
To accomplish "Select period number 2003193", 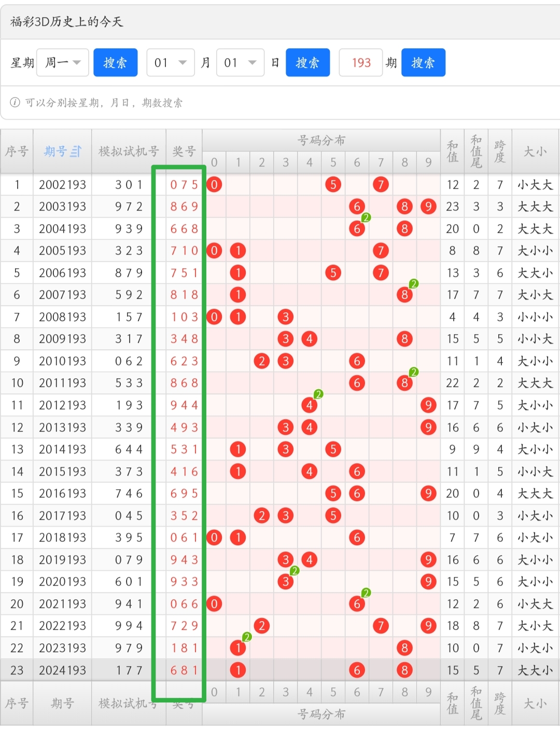I will pyautogui.click(x=63, y=206).
